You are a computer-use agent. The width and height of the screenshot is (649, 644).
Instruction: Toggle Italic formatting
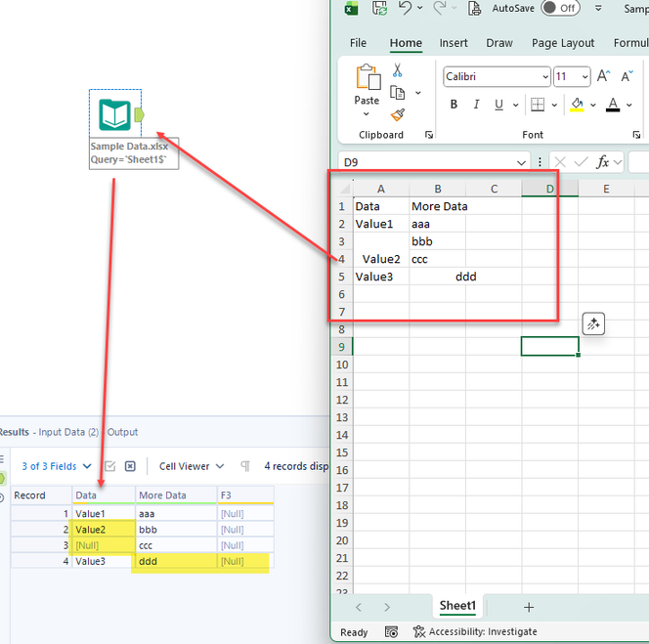pyautogui.click(x=476, y=105)
